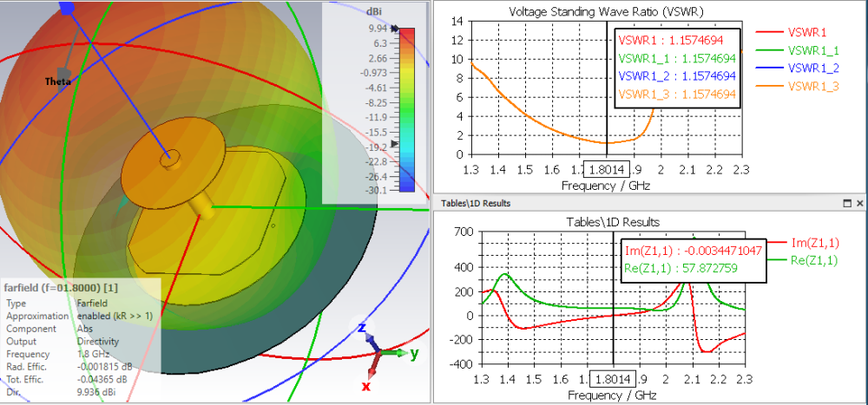Click the lower arrow marker on dBi color bar
The height and width of the screenshot is (405, 868).
coord(394,143)
